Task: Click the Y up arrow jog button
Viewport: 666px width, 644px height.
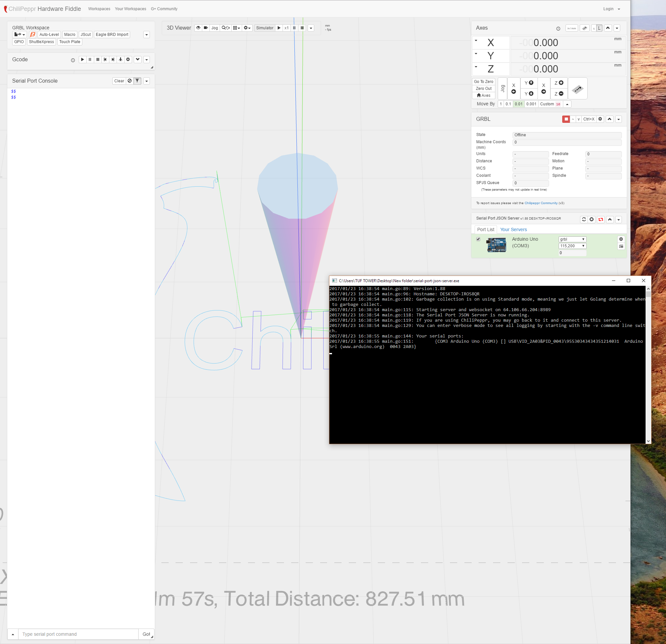Action: point(529,83)
